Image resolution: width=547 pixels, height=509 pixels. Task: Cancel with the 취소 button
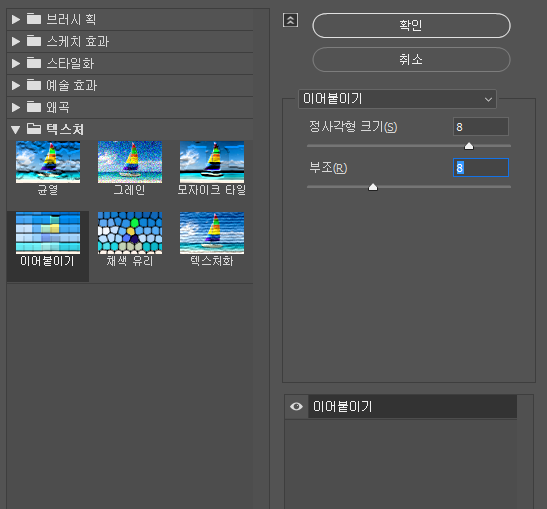(x=411, y=60)
